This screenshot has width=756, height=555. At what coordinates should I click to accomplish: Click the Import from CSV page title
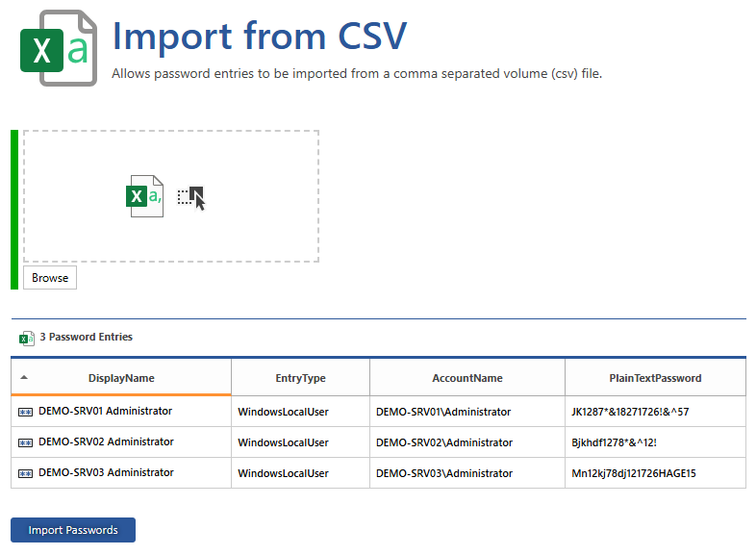tap(260, 36)
